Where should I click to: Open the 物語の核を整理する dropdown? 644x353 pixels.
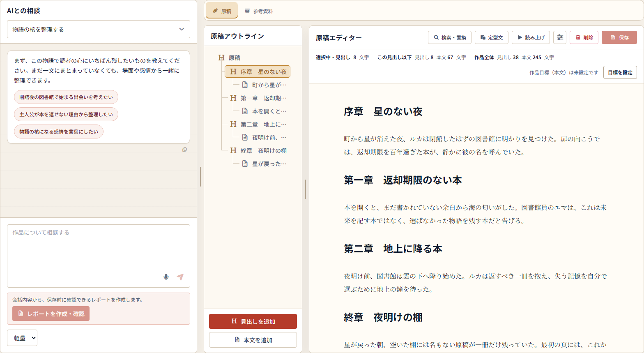[x=99, y=29]
